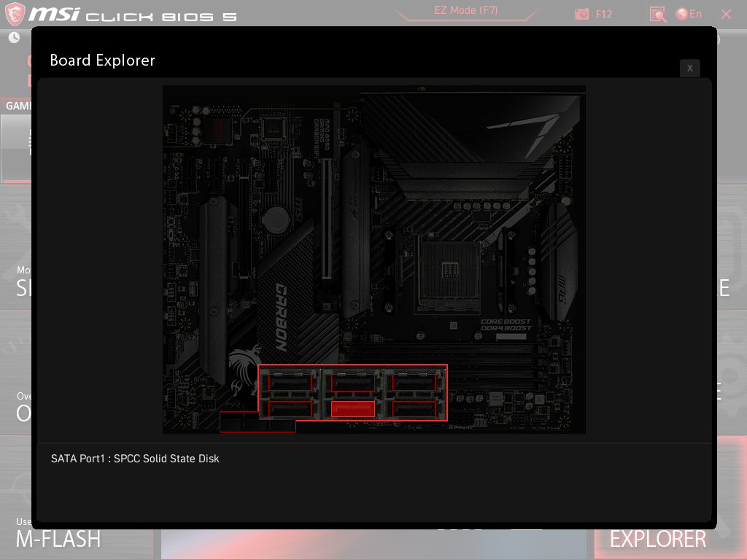Select the highlighted red-filled SATA port
The height and width of the screenshot is (560, 747).
click(x=352, y=408)
